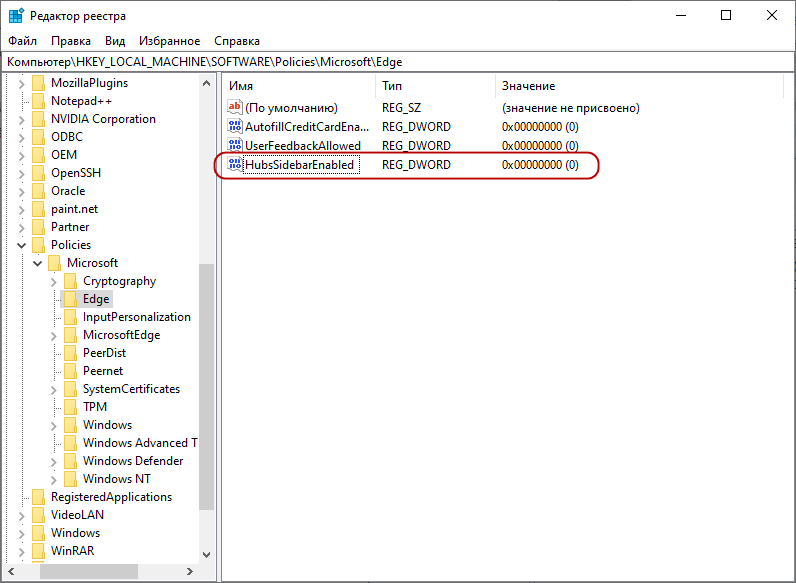Expand the SystemCertificates tree node

point(54,390)
